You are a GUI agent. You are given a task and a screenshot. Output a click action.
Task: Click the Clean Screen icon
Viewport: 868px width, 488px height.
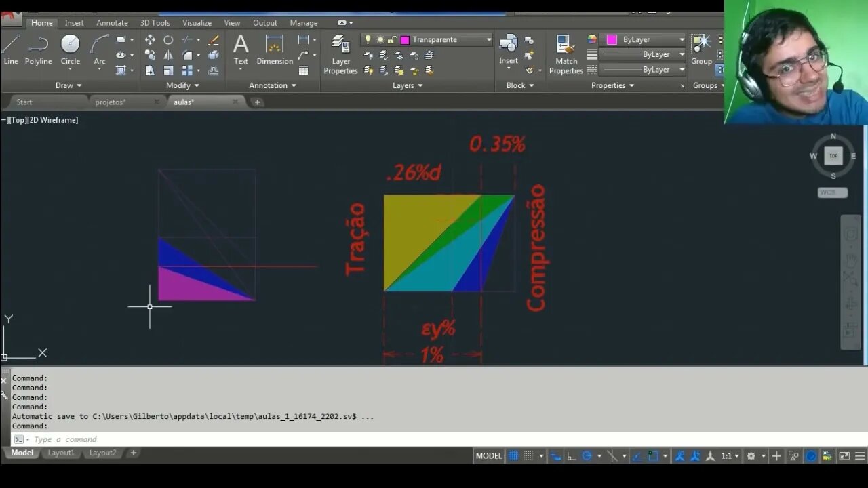click(844, 456)
